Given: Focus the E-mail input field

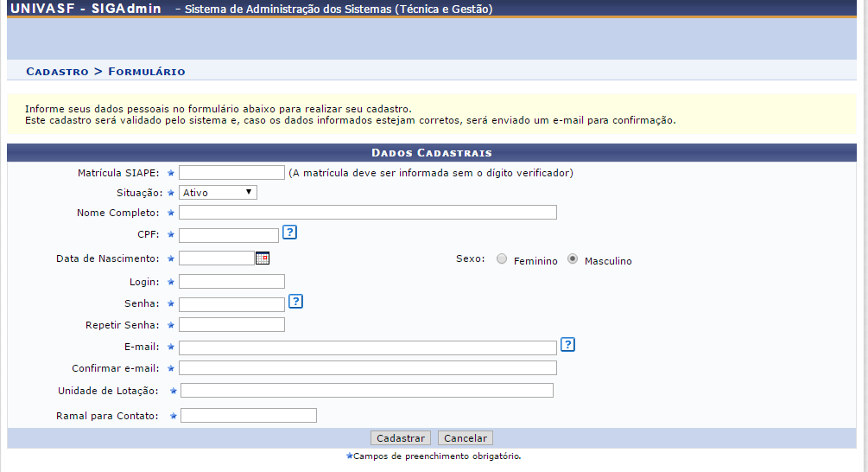Looking at the screenshot, I should 367,348.
